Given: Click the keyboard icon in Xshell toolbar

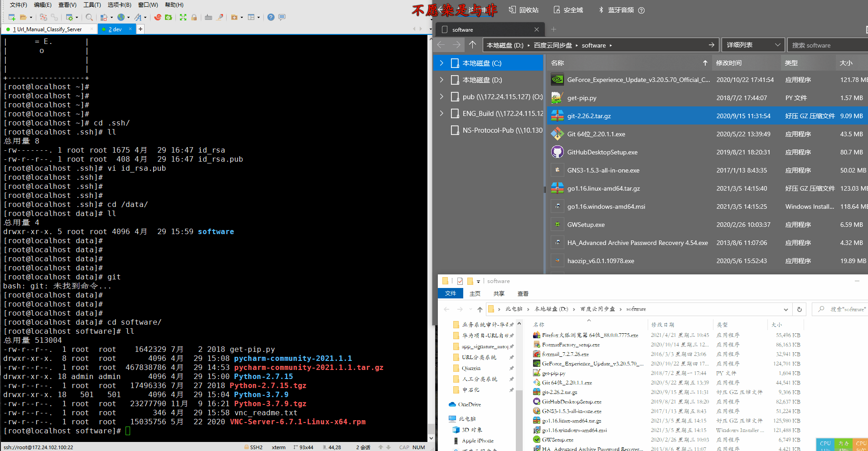Looking at the screenshot, I should [x=209, y=17].
